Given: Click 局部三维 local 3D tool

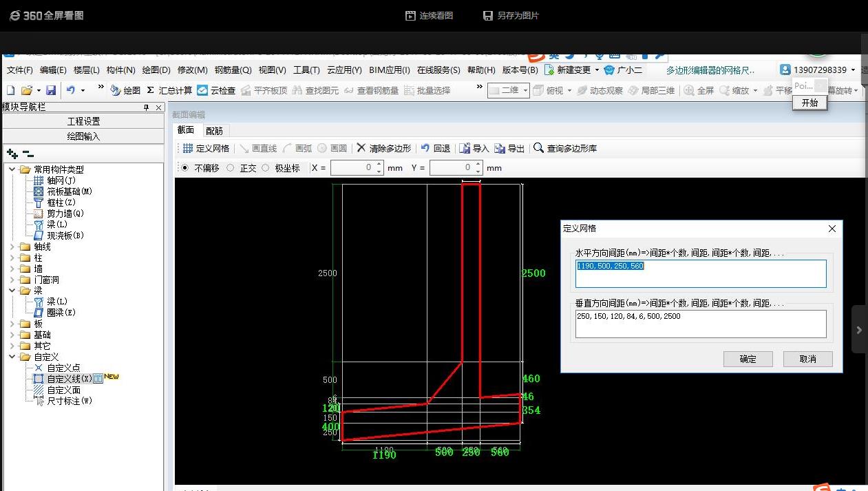Looking at the screenshot, I should [651, 90].
